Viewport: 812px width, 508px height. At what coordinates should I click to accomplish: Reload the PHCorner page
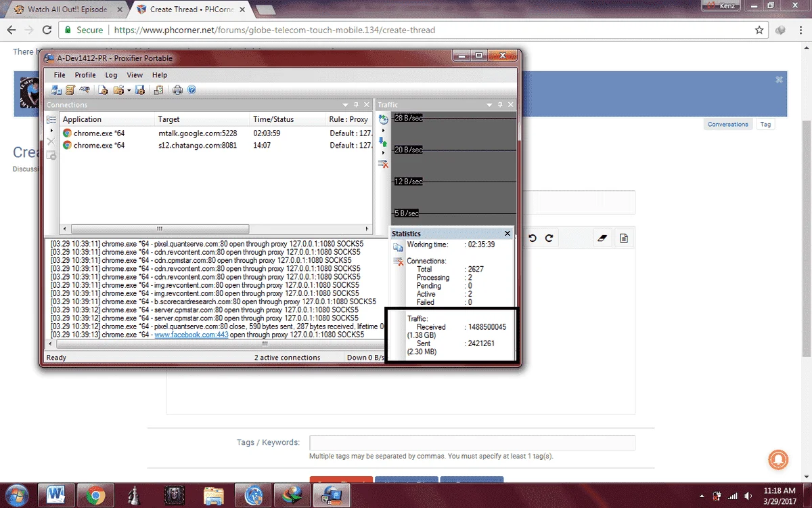47,30
